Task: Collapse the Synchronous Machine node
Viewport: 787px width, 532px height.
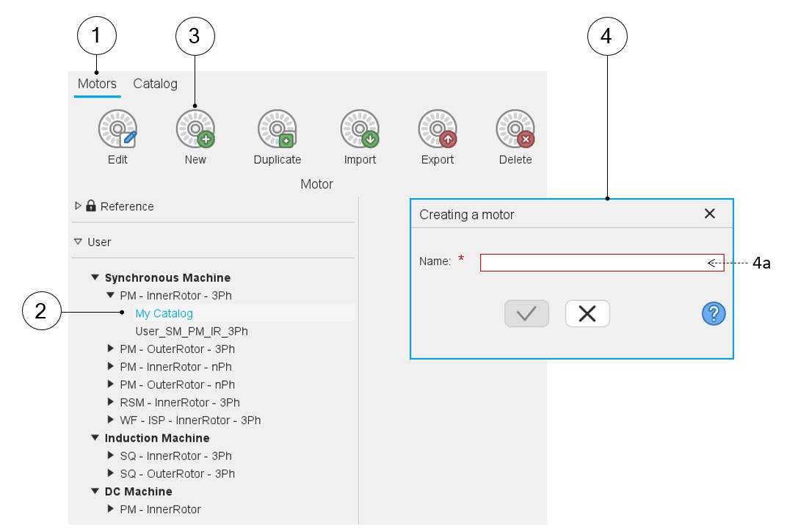Action: click(x=95, y=278)
